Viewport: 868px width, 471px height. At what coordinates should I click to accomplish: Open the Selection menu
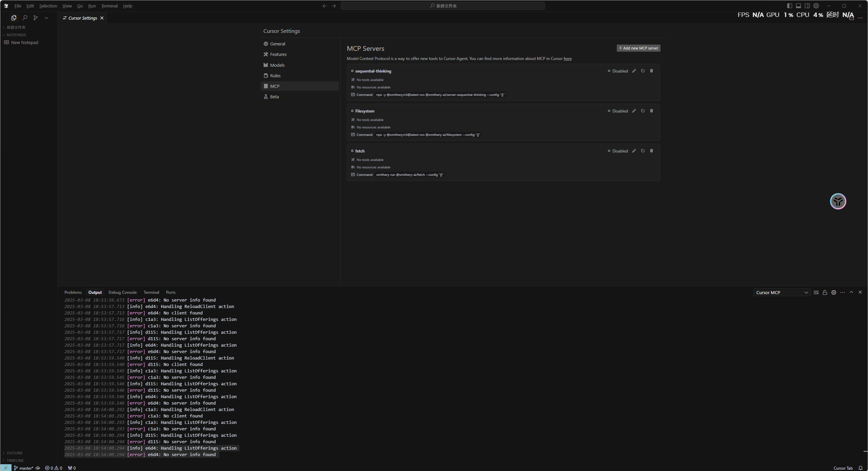48,6
